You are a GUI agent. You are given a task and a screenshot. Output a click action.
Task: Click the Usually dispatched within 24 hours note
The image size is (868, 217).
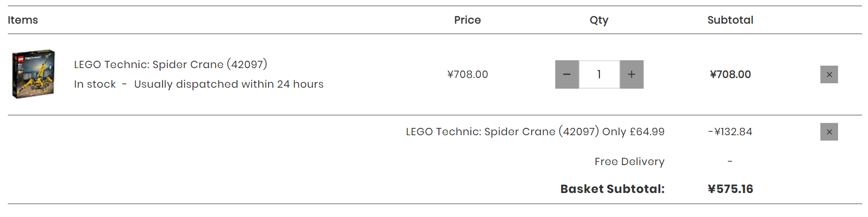pos(229,84)
